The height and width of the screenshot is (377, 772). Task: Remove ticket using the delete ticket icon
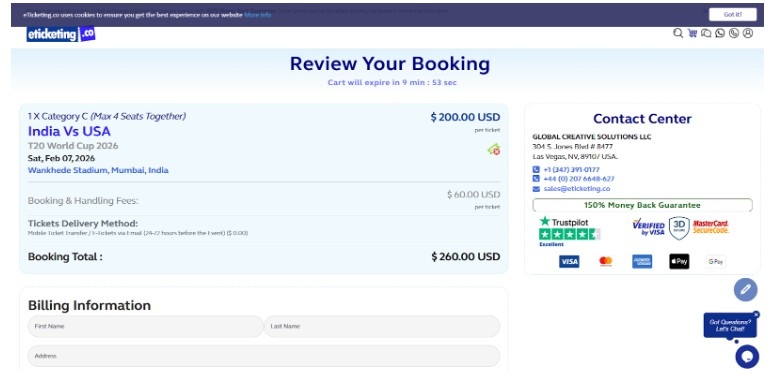pyautogui.click(x=494, y=149)
